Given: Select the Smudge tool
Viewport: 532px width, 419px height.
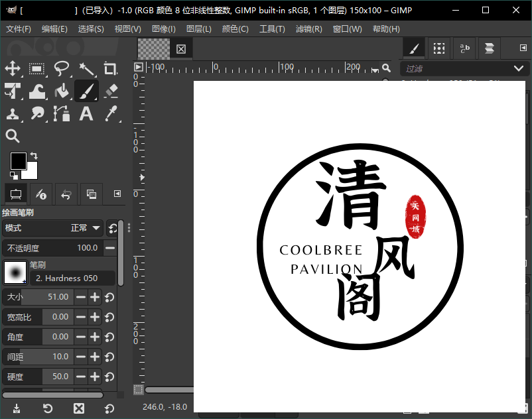Looking at the screenshot, I should [x=36, y=113].
